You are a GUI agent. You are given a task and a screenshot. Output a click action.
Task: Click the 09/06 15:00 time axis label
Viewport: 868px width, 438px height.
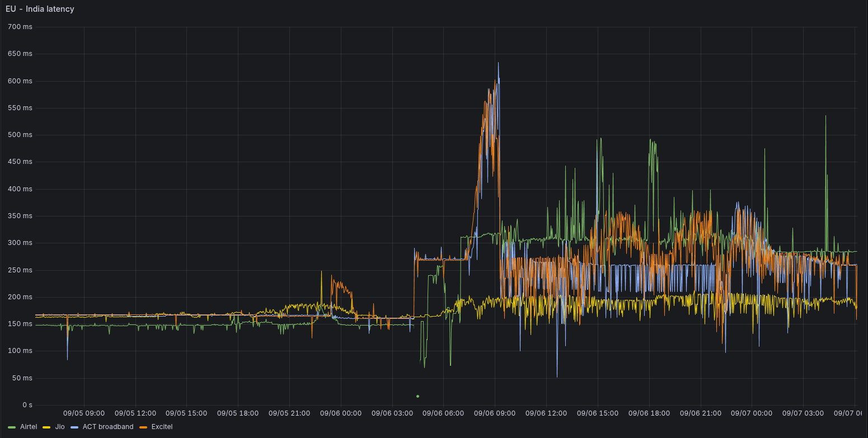[x=598, y=413]
